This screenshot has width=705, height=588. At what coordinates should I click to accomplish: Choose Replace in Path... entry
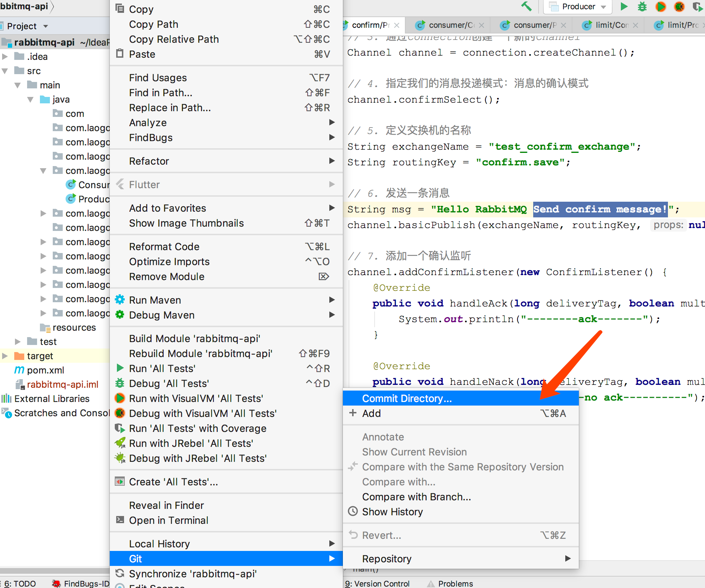[x=226, y=108]
